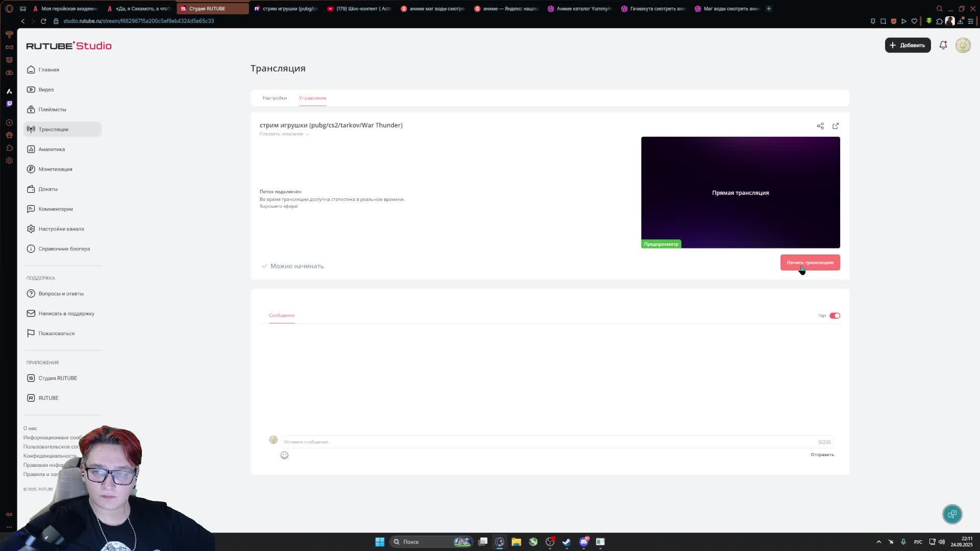
Task: Toggle the chat switch off
Action: [835, 316]
